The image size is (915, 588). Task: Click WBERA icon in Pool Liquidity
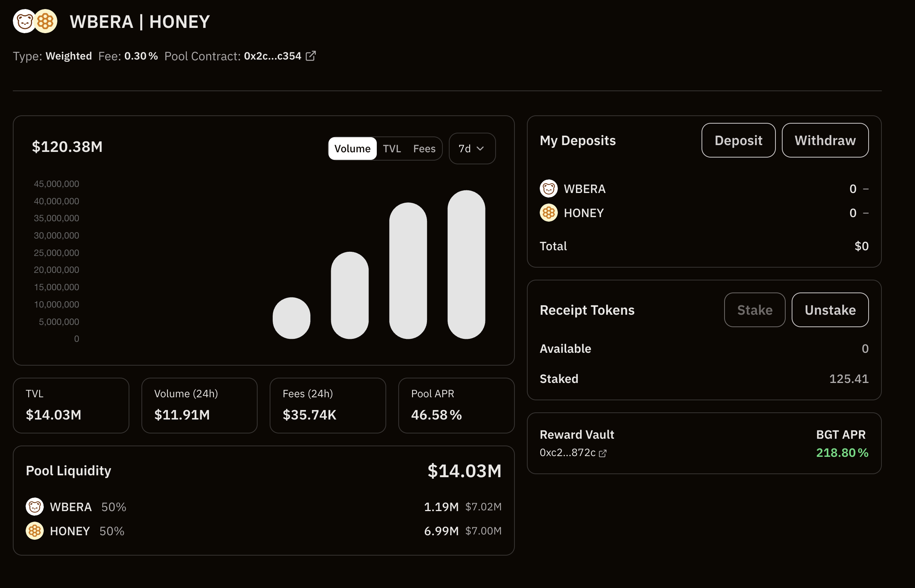tap(34, 507)
